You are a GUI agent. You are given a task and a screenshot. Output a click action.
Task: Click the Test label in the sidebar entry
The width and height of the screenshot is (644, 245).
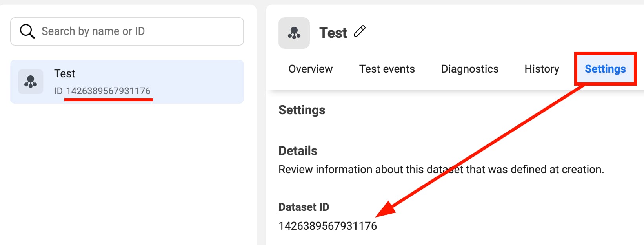[x=65, y=73]
